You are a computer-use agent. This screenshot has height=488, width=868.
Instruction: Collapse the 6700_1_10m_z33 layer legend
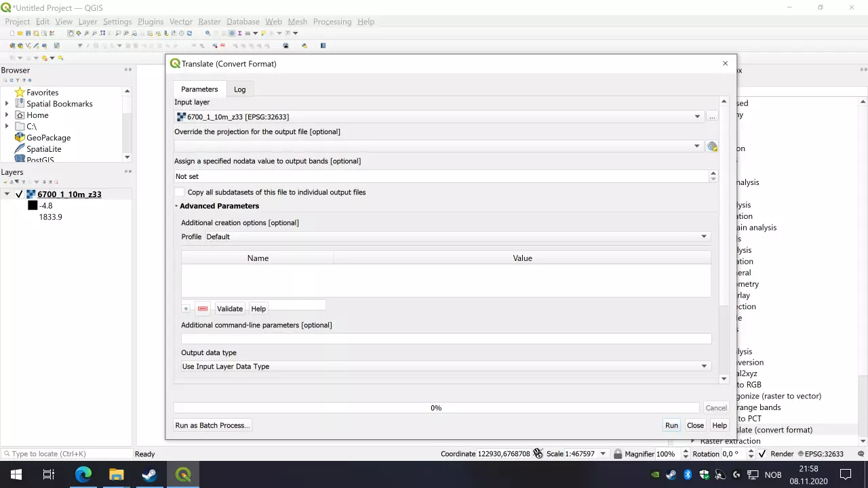[x=7, y=194]
